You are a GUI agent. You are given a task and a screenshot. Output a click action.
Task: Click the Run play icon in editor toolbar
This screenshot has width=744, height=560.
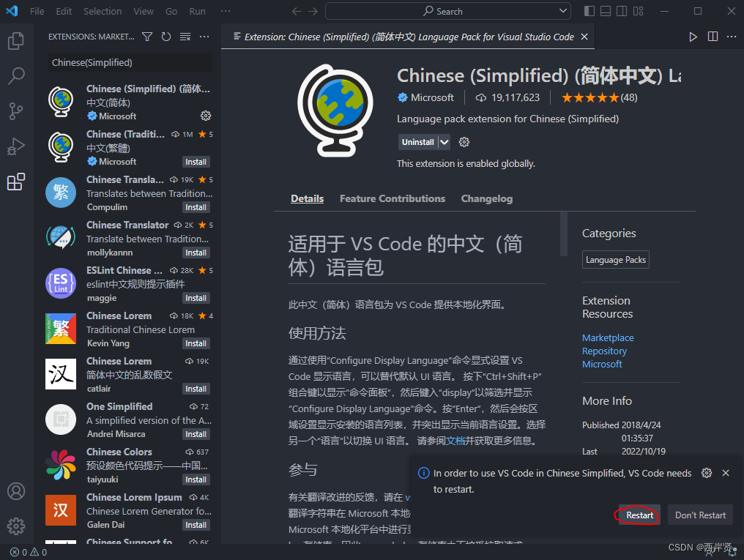[x=693, y=37]
